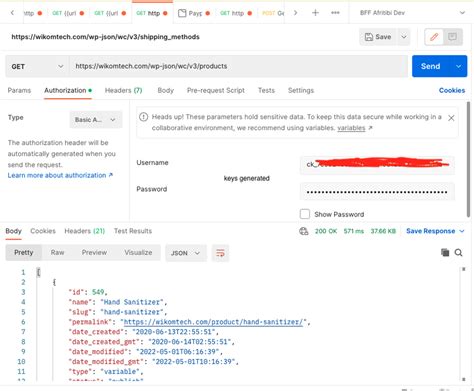This screenshot has height=391, width=474.
Task: Open BFF Afribbi Dev environment dropdown
Action: tap(412, 13)
